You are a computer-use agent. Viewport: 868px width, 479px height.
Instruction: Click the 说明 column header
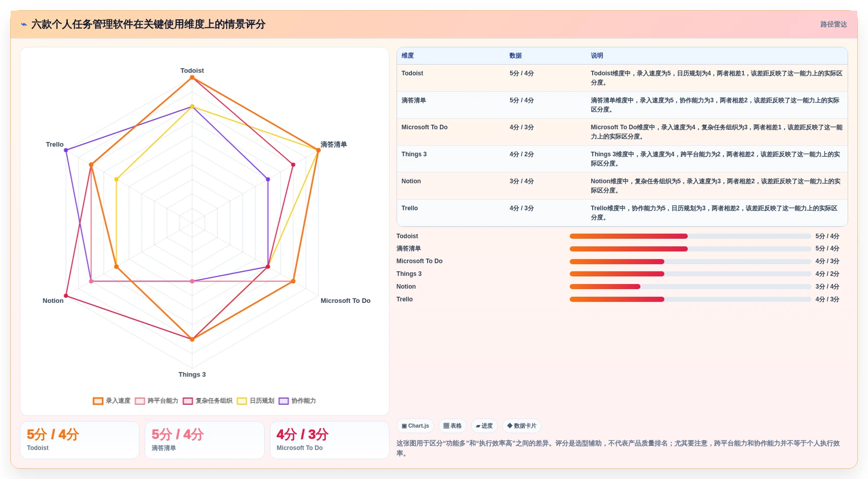pos(597,56)
